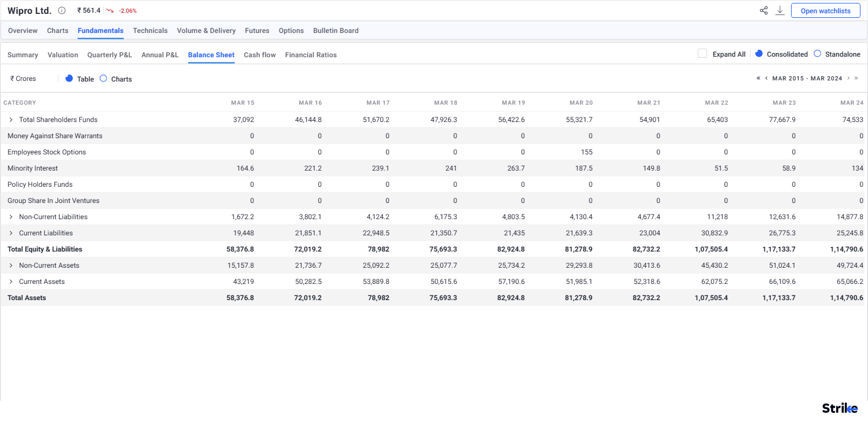Screen dimensions: 868x421
Task: Select the Standalone radio option
Action: click(x=817, y=54)
